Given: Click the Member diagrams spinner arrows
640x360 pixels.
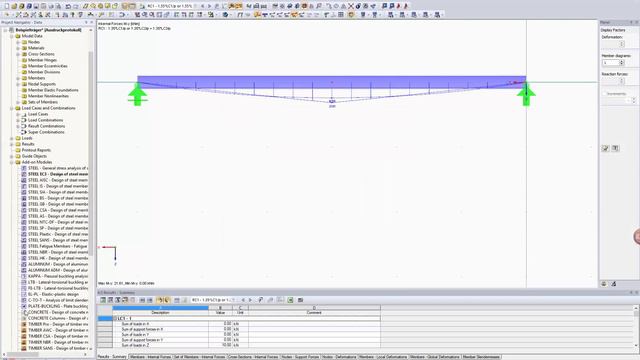Looking at the screenshot, I should 622,63.
